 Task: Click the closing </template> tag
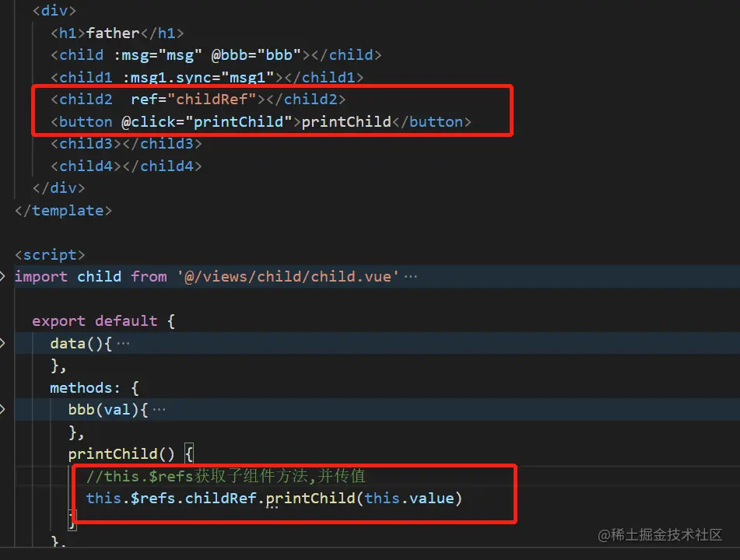(x=63, y=211)
